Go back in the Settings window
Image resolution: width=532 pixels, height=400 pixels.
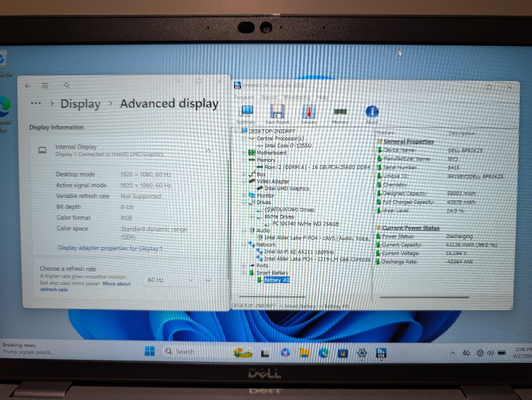point(28,86)
